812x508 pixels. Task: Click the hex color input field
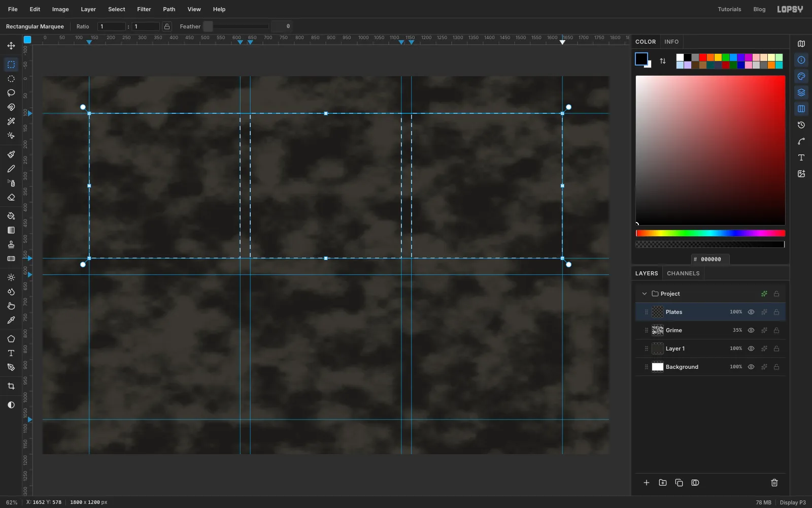coord(710,259)
